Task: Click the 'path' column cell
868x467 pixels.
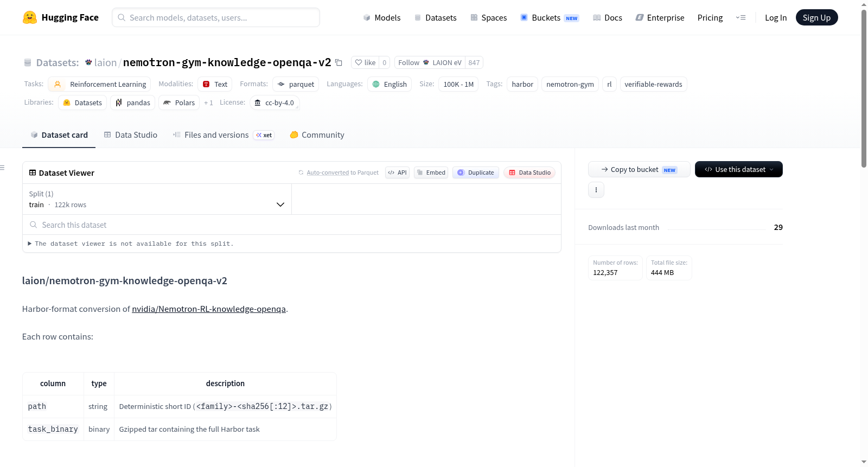Action: click(x=53, y=406)
